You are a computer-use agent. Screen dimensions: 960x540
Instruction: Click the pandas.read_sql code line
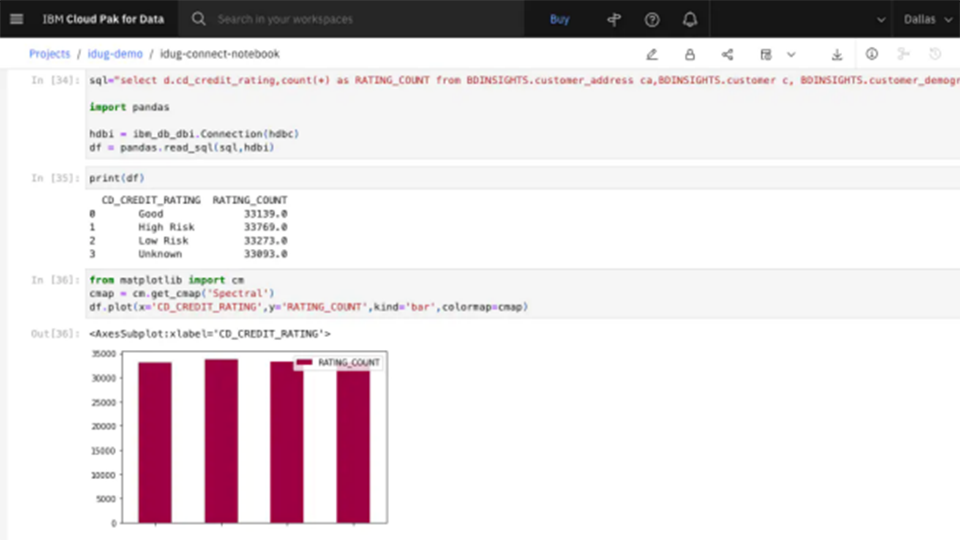click(182, 148)
